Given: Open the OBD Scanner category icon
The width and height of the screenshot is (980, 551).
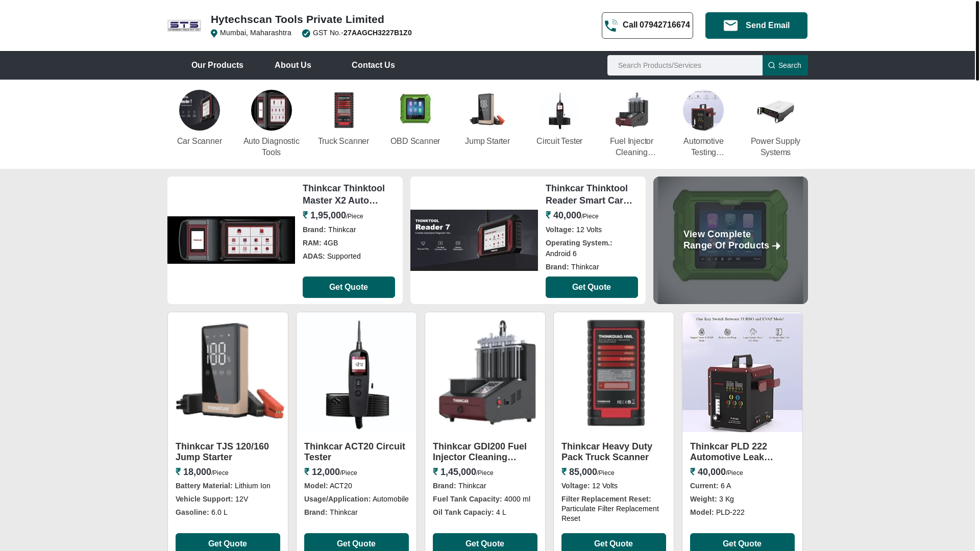Looking at the screenshot, I should [x=415, y=110].
